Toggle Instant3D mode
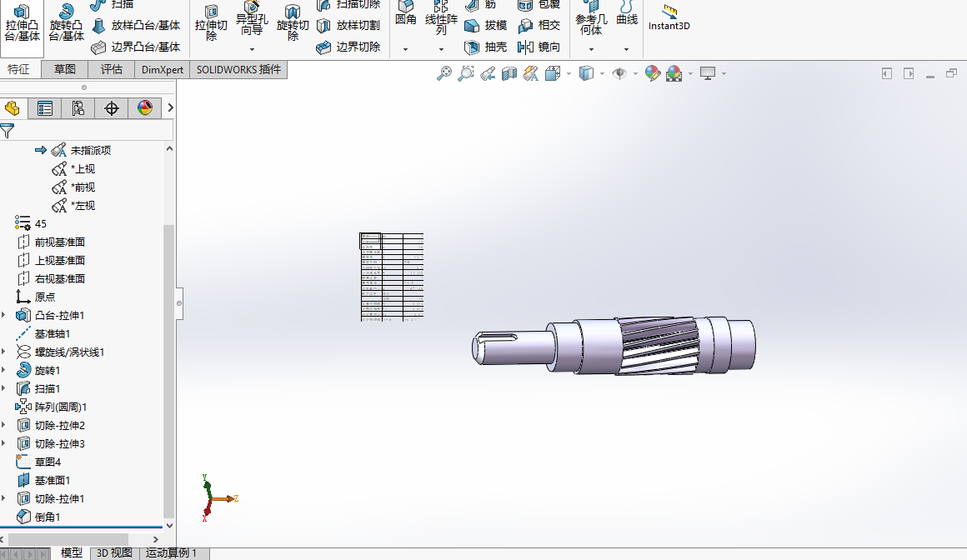 point(669,18)
